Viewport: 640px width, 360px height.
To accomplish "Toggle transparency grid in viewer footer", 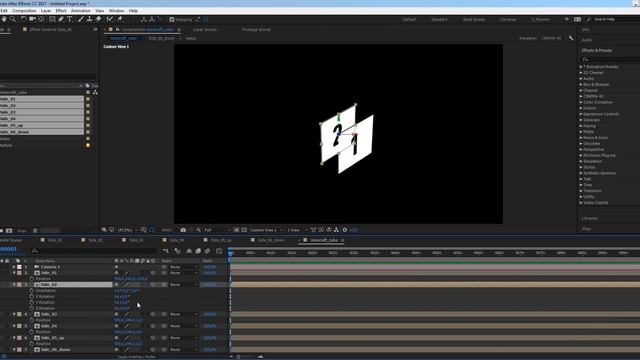I will pos(244,230).
